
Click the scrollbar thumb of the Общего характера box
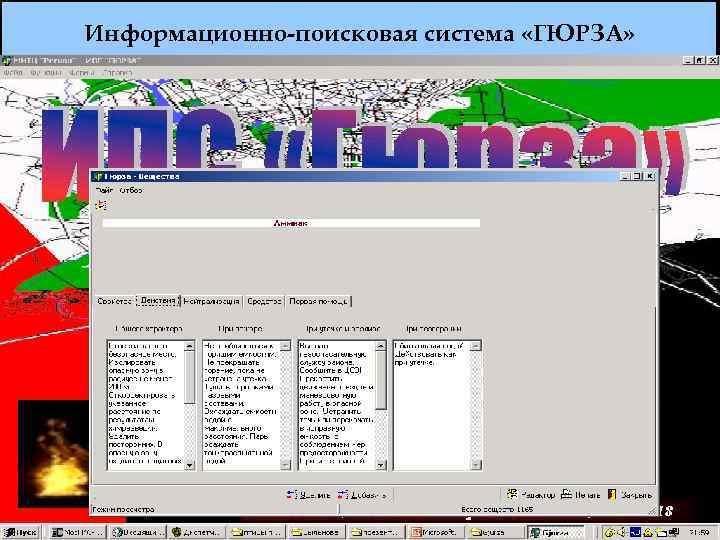click(190, 377)
